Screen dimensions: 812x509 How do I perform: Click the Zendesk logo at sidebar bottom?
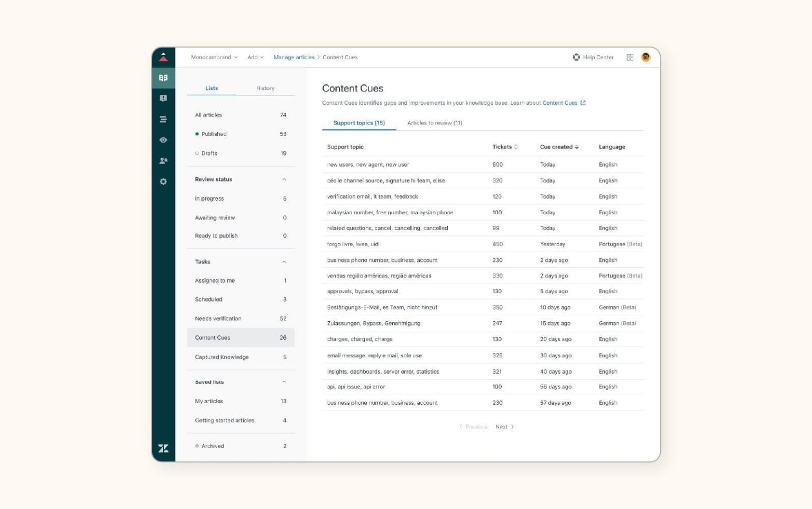tap(163, 448)
